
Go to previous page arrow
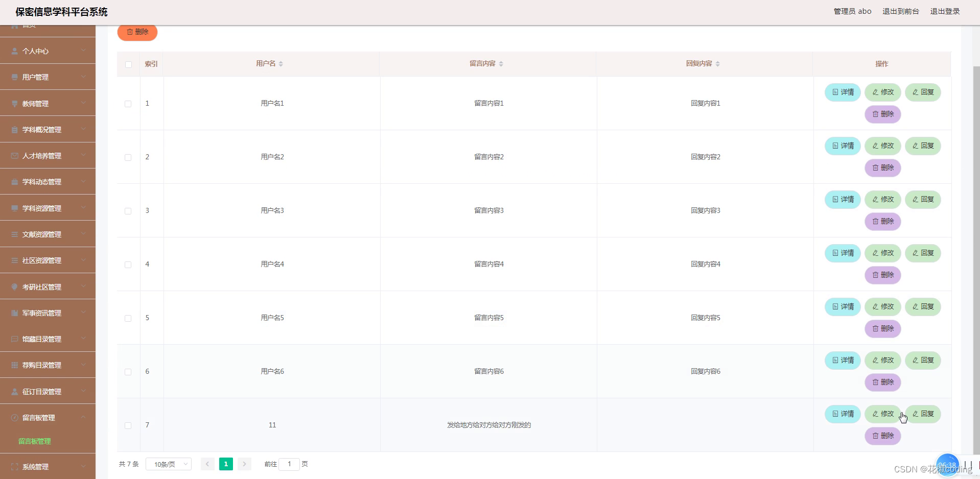click(x=207, y=464)
